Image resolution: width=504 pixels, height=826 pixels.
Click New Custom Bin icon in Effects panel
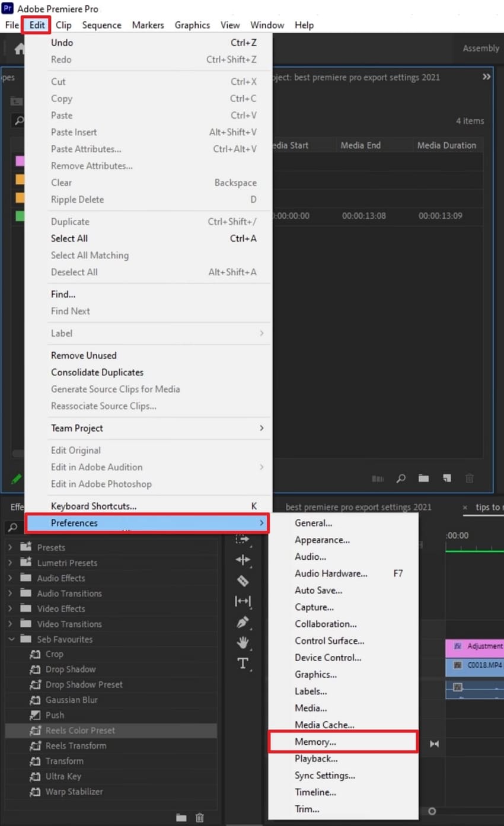[181, 818]
